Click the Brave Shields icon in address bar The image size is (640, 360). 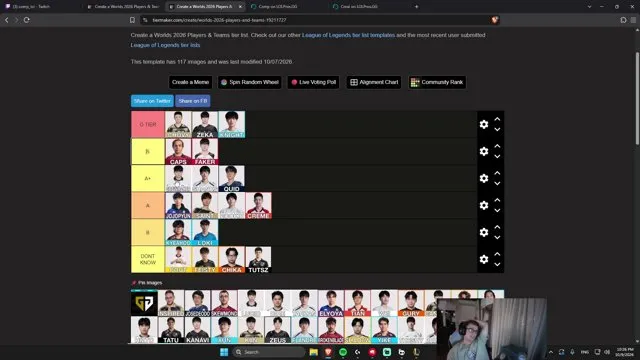[495, 20]
